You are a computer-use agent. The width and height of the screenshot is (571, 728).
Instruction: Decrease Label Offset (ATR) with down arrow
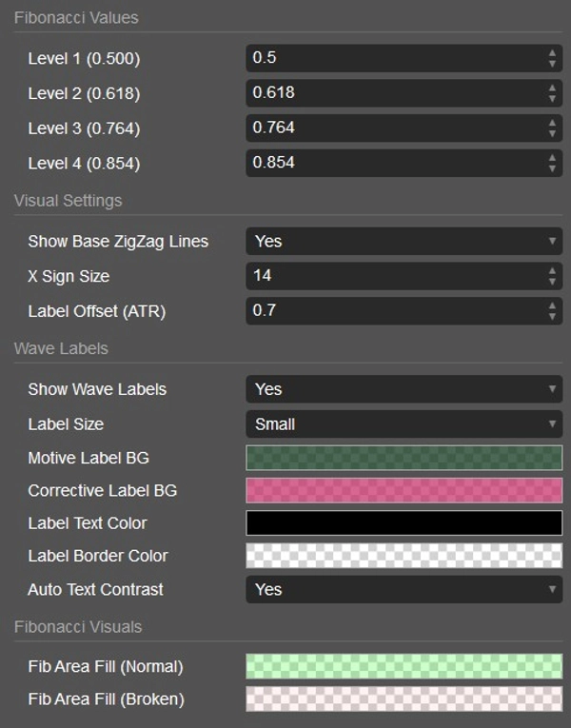tap(552, 317)
